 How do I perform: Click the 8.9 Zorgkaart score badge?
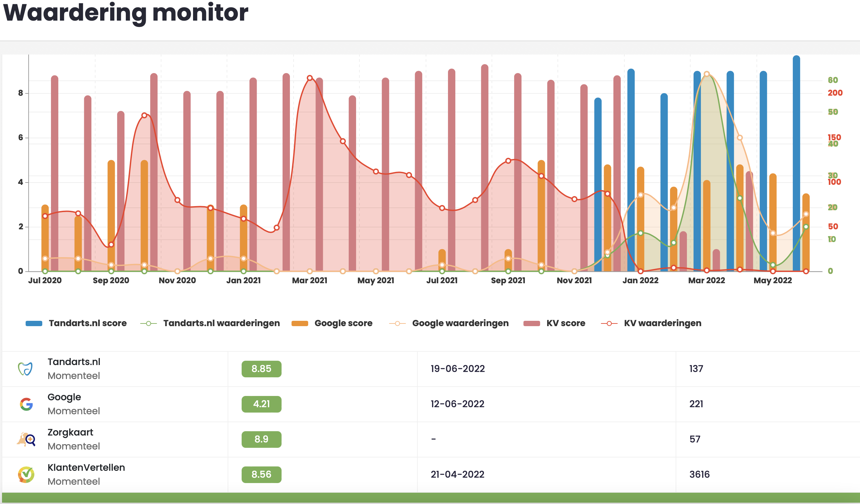(x=261, y=440)
